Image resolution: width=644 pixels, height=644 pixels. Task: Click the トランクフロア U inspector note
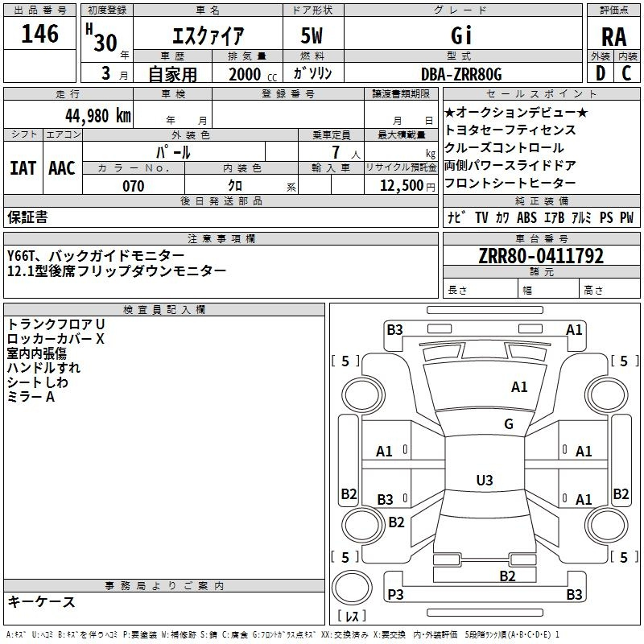56,324
